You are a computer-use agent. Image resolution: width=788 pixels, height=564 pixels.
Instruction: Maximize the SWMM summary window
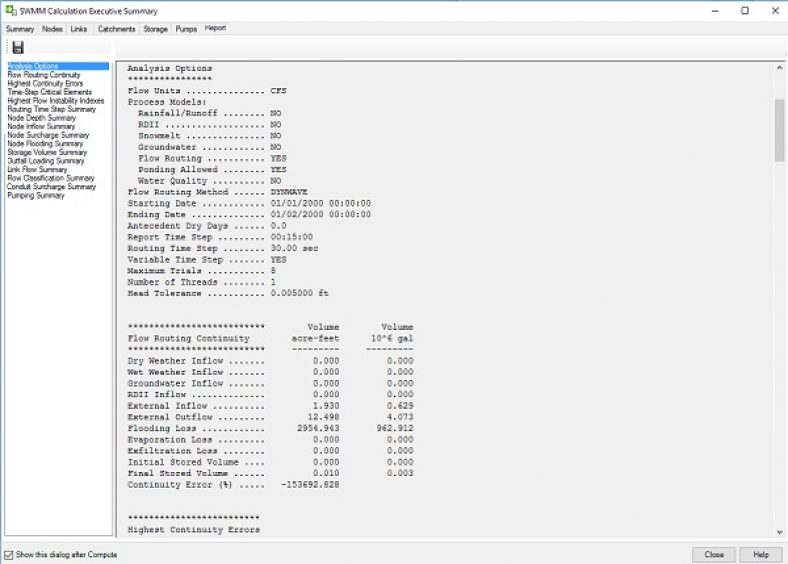point(745,11)
